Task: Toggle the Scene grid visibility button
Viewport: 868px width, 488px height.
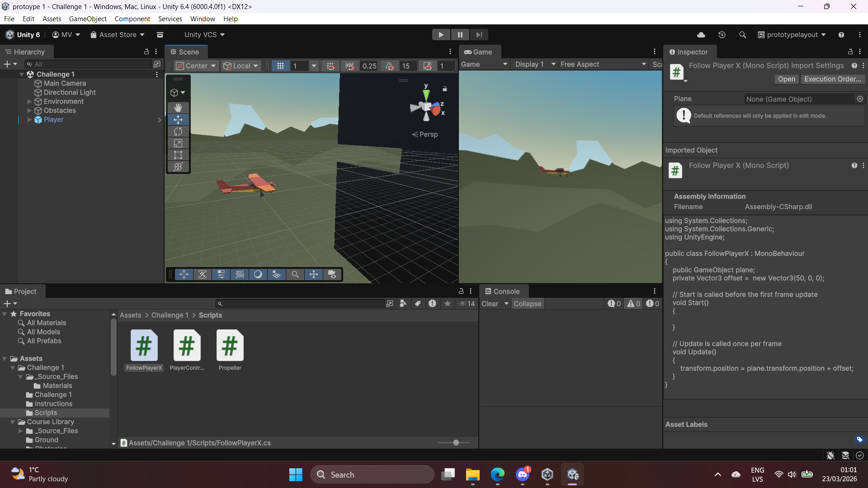Action: (x=280, y=66)
